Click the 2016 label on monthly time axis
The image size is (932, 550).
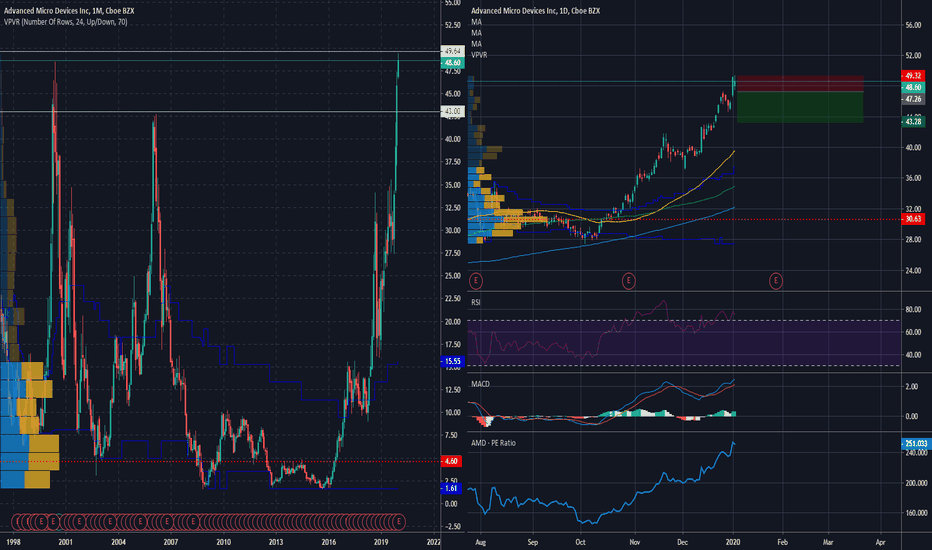click(x=329, y=542)
